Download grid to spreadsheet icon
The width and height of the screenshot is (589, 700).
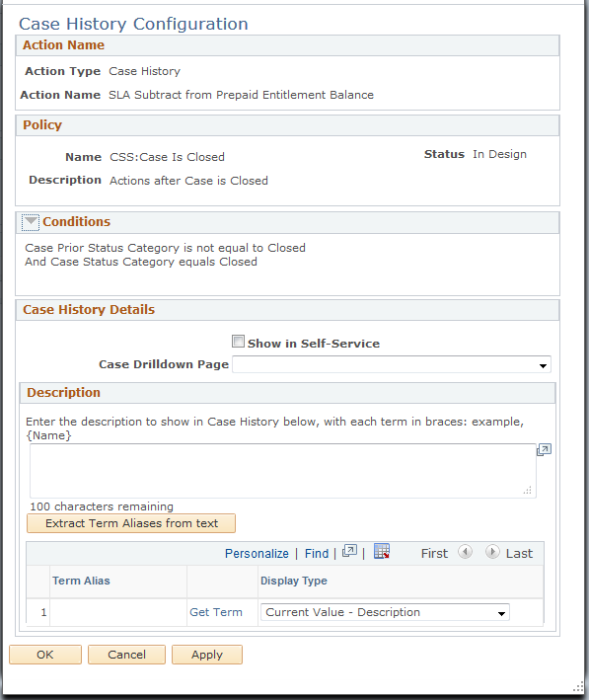pos(382,551)
